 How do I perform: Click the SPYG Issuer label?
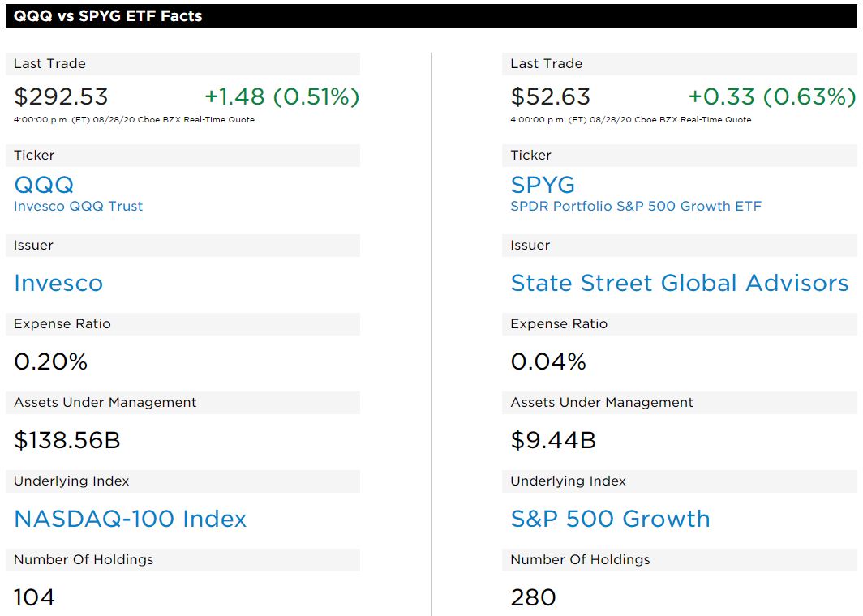tap(530, 246)
